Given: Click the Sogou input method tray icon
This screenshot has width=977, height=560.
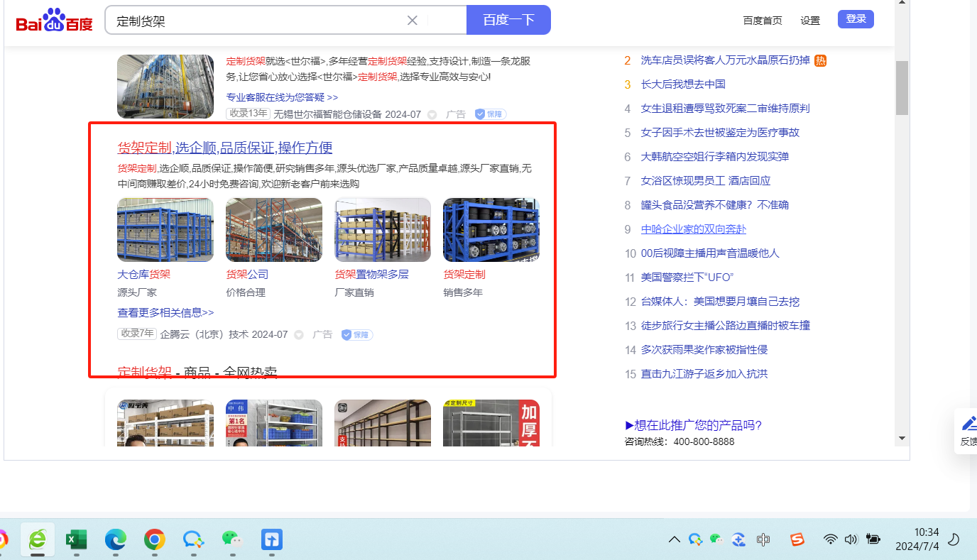Looking at the screenshot, I should tap(798, 539).
